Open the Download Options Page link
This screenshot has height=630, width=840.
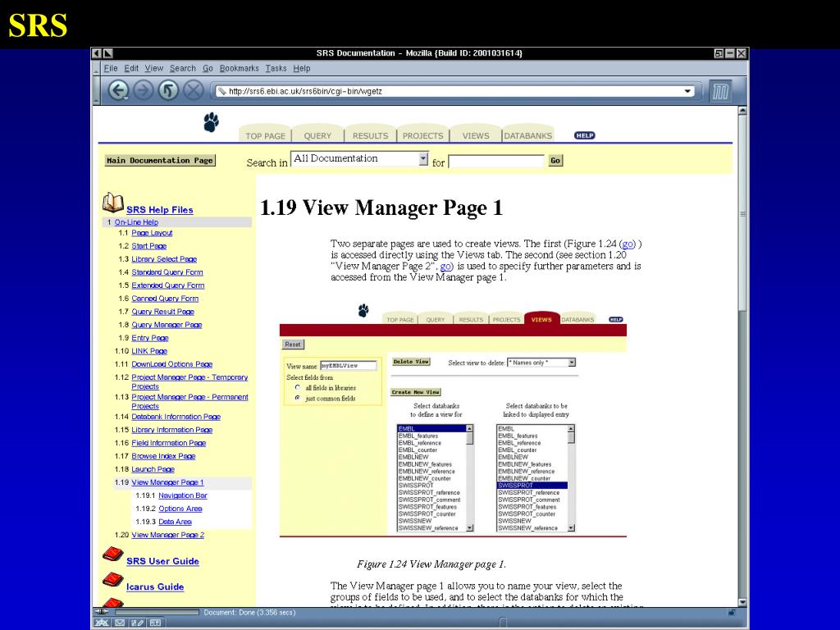tap(172, 363)
